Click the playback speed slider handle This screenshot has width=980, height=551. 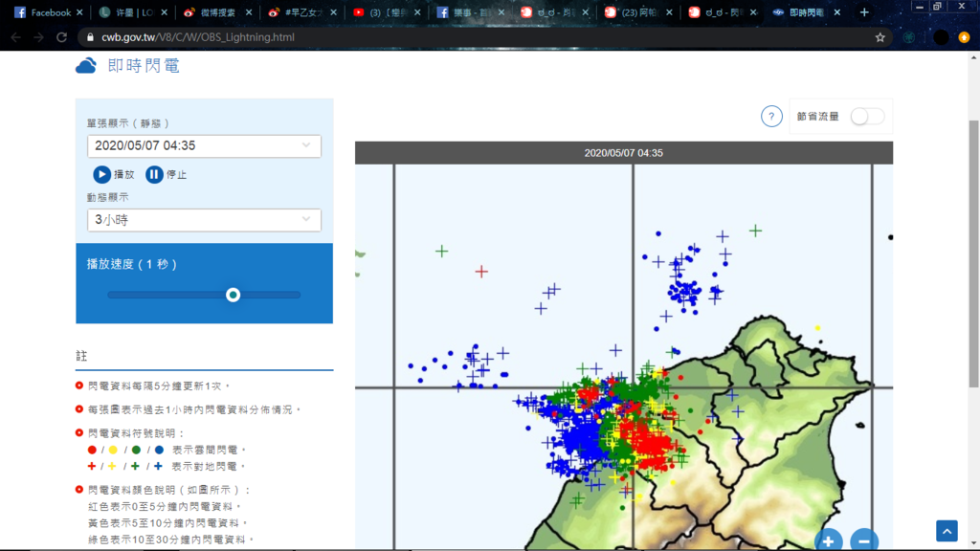pos(234,295)
